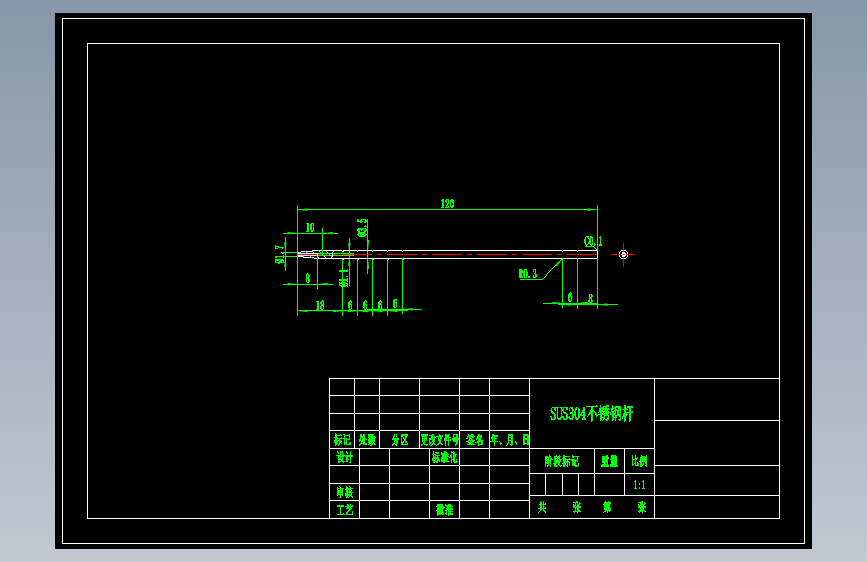Select the C0.1 chamfer callout
The image size is (867, 562).
click(593, 242)
